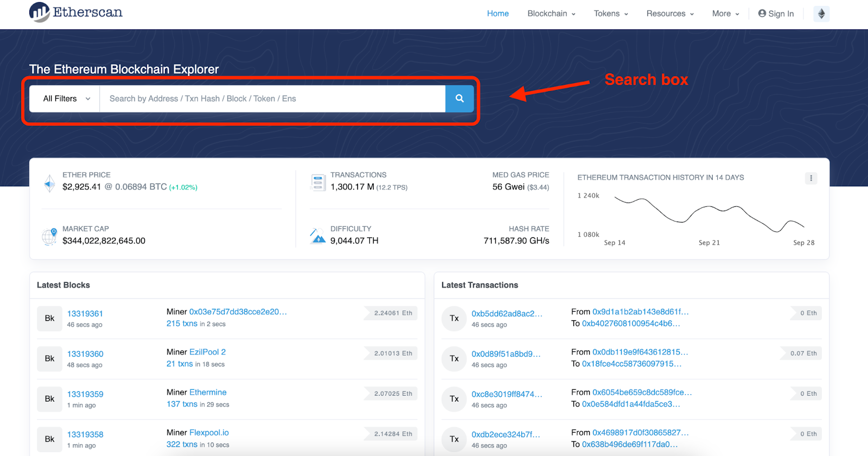Open block 13319361
The width and height of the screenshot is (868, 456).
[85, 314]
